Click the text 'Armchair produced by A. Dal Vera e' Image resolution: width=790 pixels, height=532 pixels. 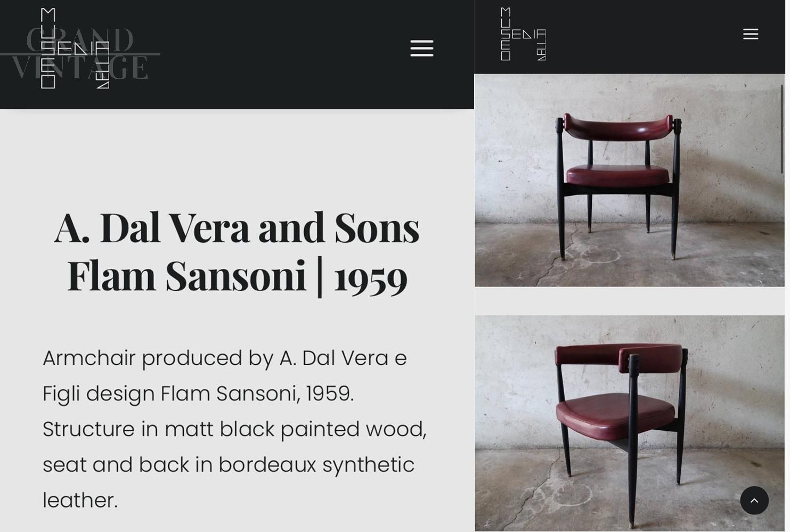click(x=224, y=358)
